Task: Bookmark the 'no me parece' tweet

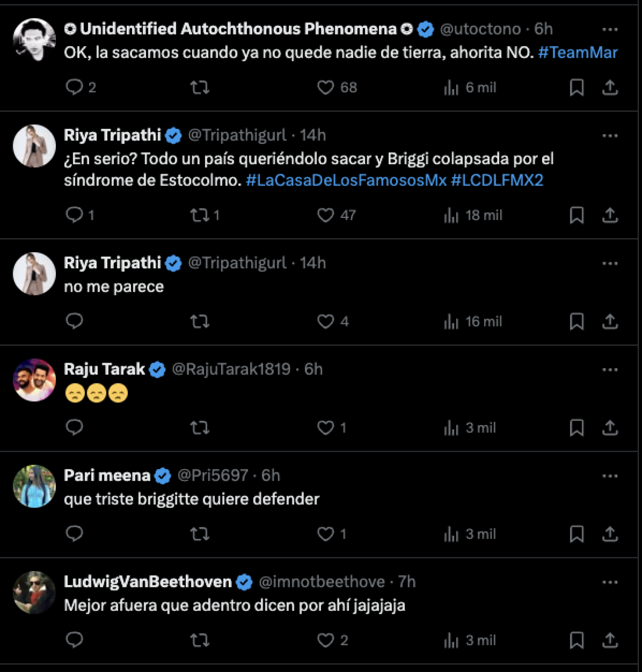Action: 577,322
